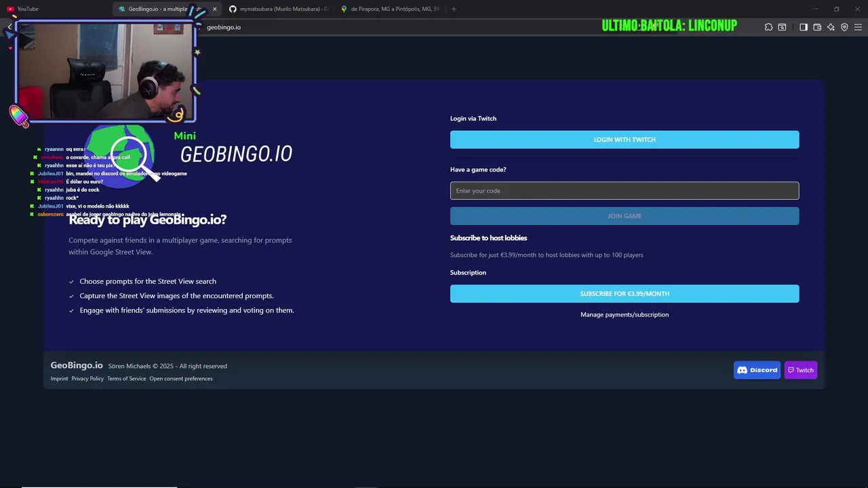Open the Twitch button in footer
Viewport: 868px width, 488px height.
801,370
